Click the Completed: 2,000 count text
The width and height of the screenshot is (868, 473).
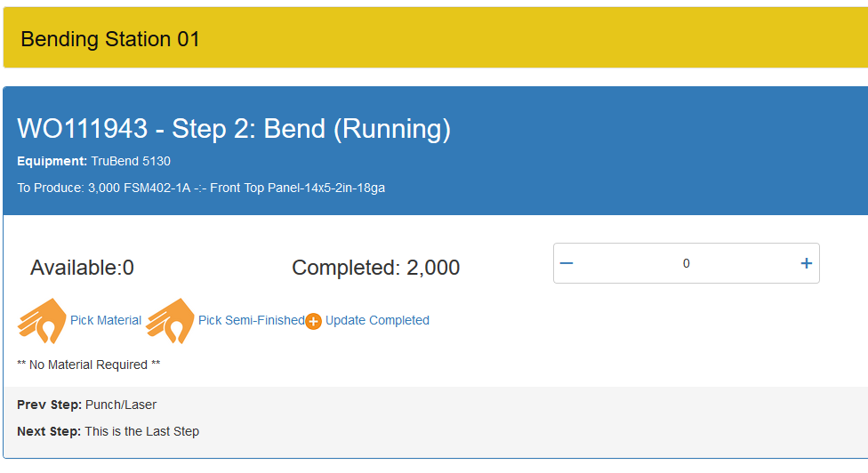pyautogui.click(x=375, y=268)
